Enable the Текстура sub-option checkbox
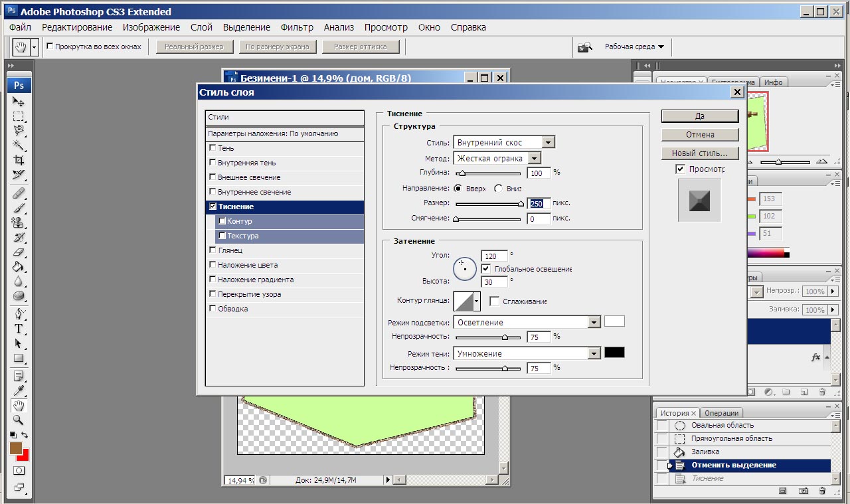 pyautogui.click(x=222, y=236)
